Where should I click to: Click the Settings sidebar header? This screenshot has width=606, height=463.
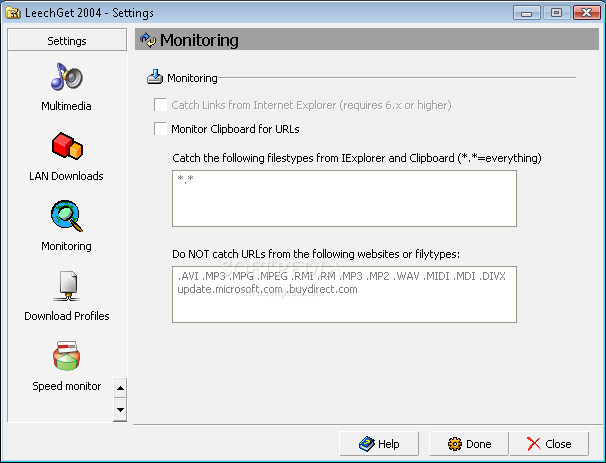tap(67, 40)
